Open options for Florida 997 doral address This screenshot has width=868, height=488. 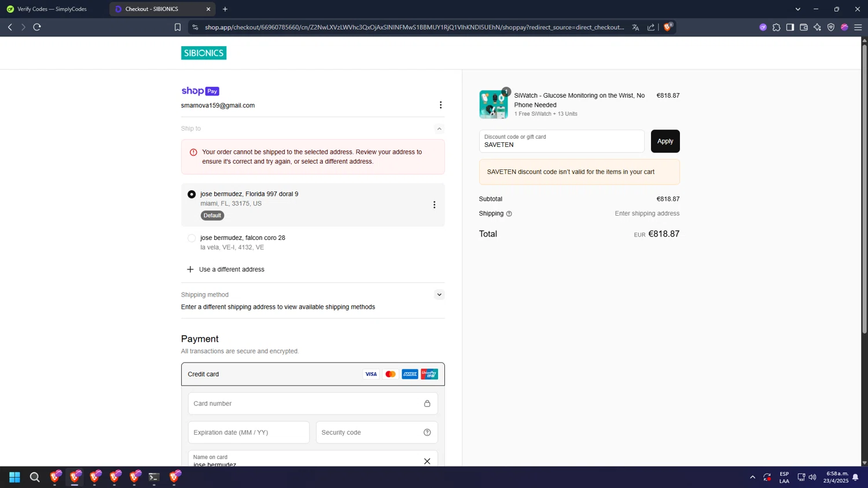pyautogui.click(x=434, y=205)
